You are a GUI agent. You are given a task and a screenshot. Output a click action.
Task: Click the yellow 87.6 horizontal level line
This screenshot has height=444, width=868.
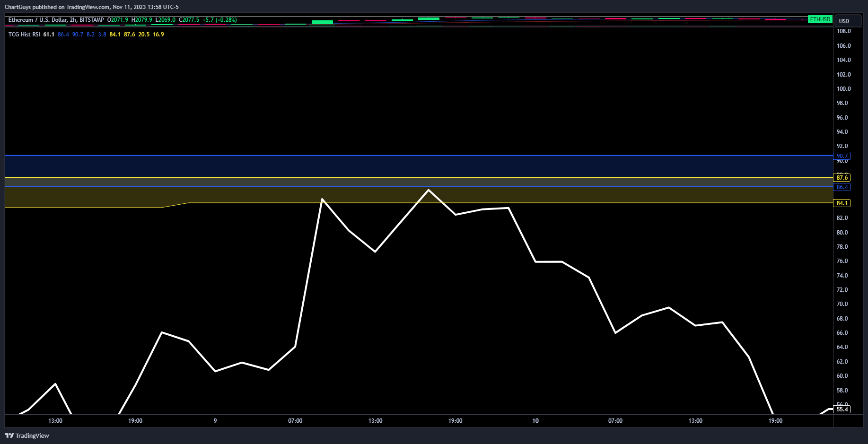click(419, 177)
